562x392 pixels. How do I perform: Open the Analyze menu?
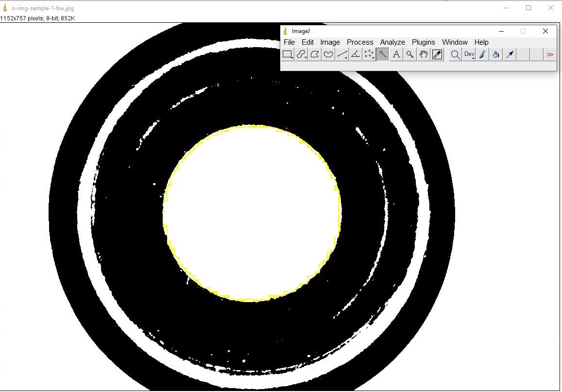coord(392,42)
